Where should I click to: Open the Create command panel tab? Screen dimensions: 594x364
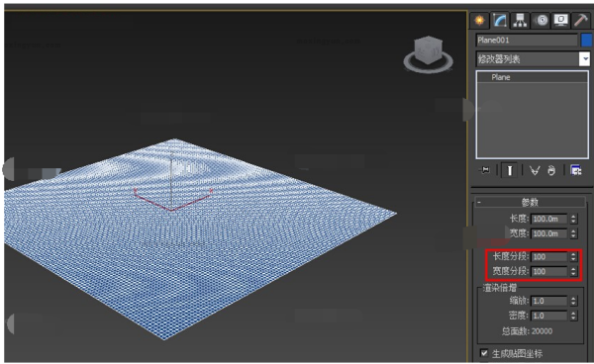pyautogui.click(x=479, y=20)
